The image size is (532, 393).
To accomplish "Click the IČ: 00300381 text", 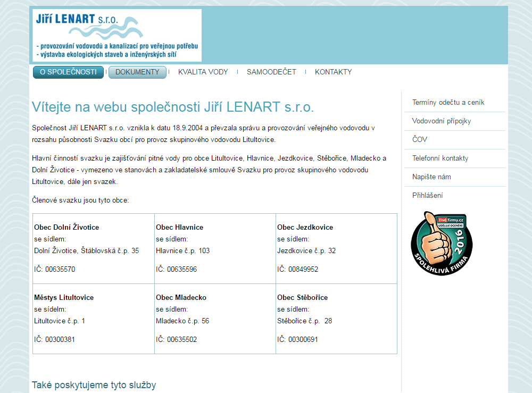I will coord(54,339).
